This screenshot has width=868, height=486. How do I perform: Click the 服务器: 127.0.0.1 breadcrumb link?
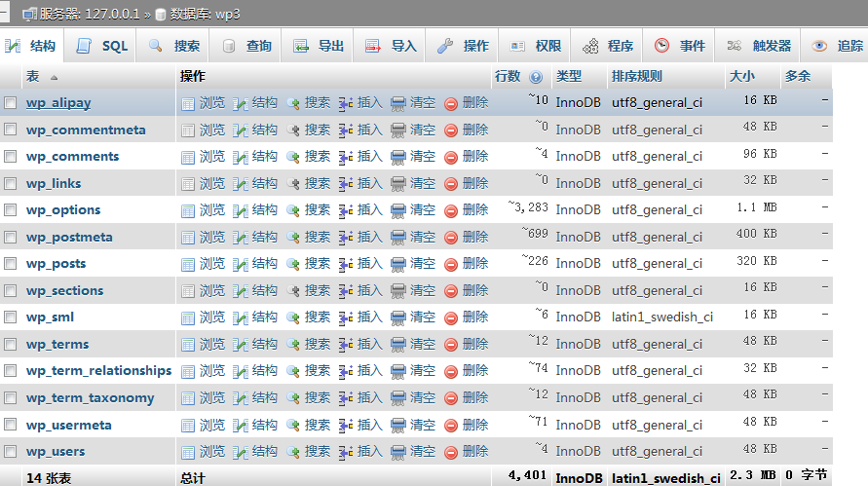[x=88, y=14]
